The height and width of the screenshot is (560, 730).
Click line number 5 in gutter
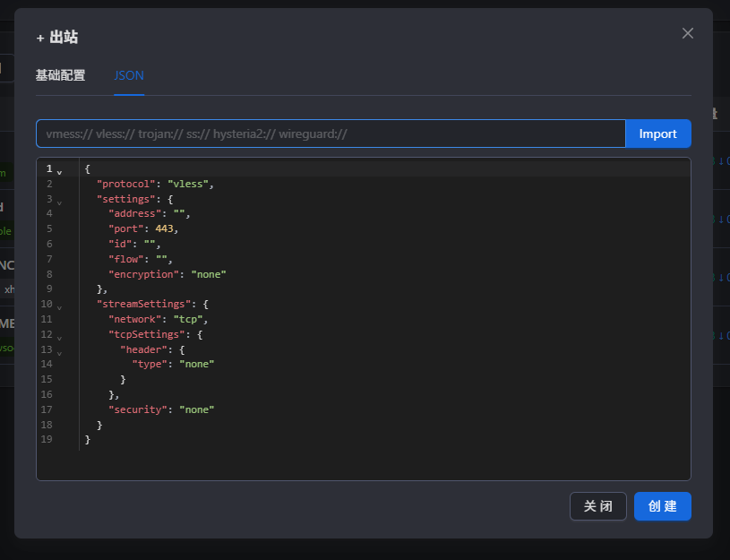click(x=49, y=228)
